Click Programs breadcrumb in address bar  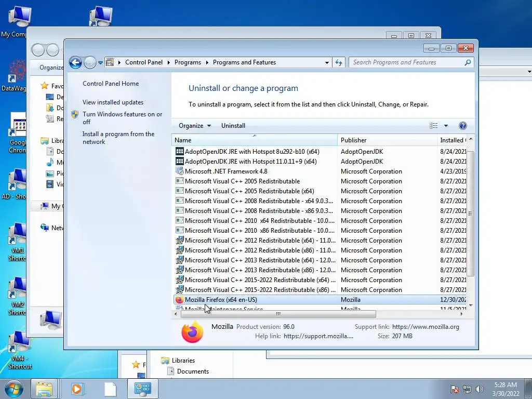[x=188, y=62]
